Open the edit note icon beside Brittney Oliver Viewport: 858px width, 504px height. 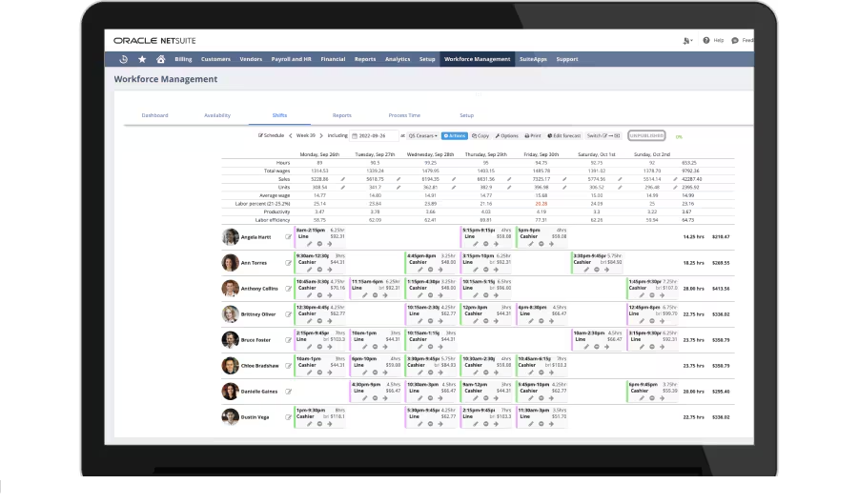[289, 313]
